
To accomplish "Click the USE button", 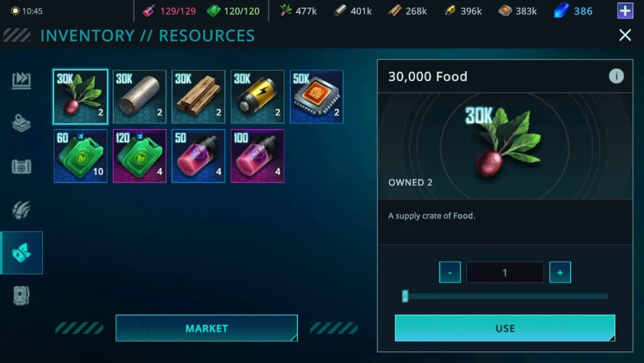I will (x=505, y=328).
